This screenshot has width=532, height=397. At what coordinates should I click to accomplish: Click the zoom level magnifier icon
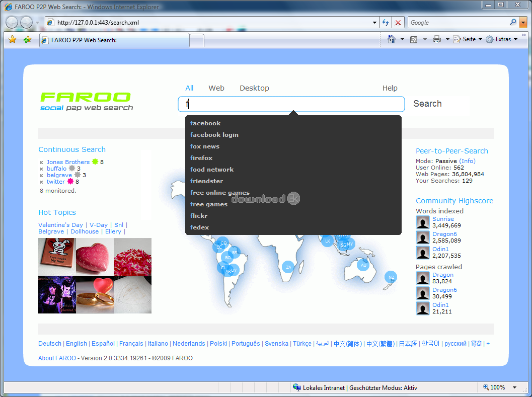(x=486, y=387)
